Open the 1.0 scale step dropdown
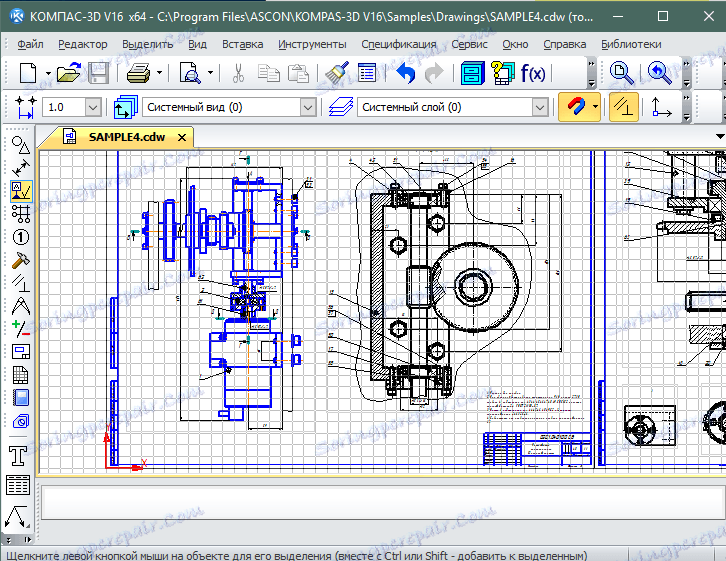This screenshot has width=726, height=561. [x=93, y=107]
